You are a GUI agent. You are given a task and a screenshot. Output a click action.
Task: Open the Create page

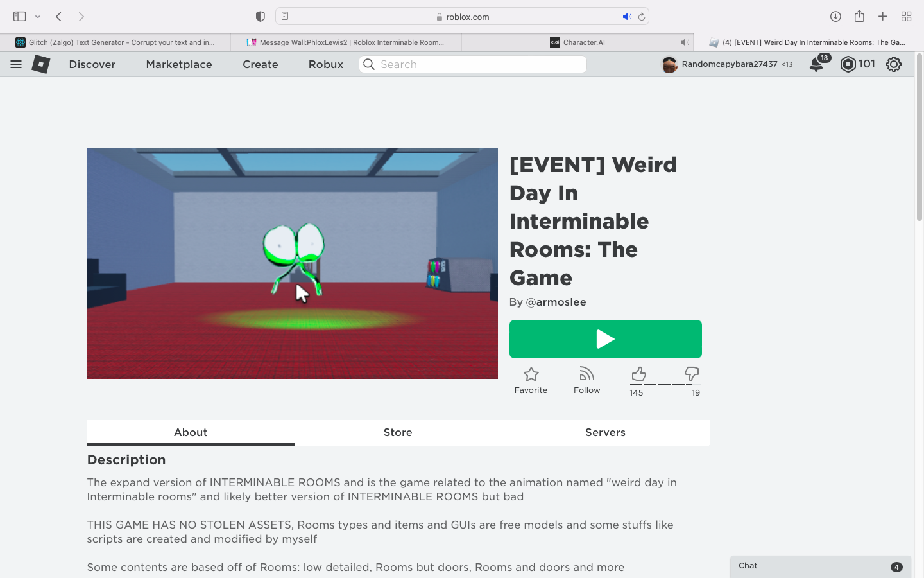[x=261, y=64]
